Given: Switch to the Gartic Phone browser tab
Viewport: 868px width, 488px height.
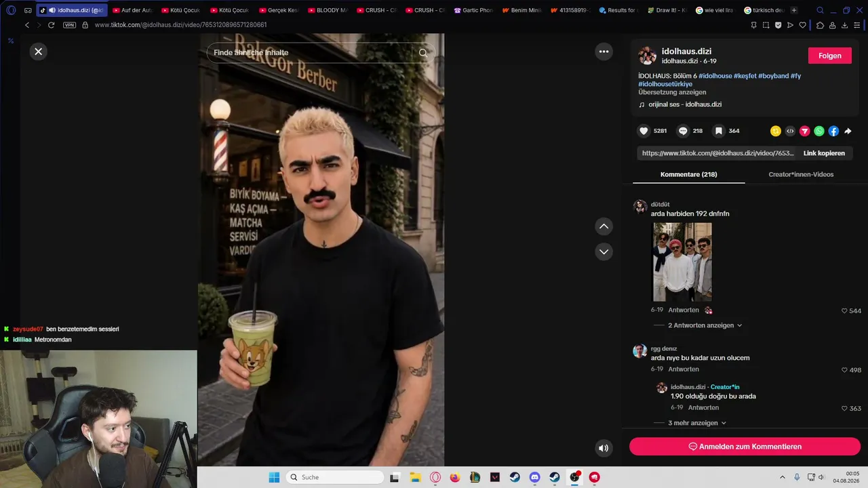Looking at the screenshot, I should 474,10.
